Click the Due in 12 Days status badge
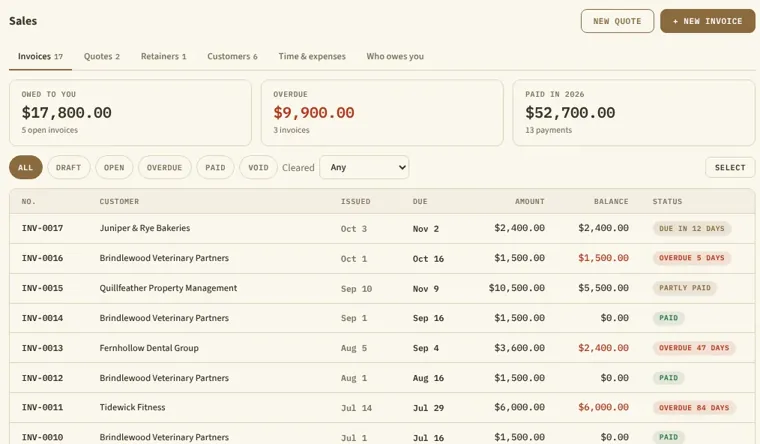The image size is (760, 444). click(692, 228)
